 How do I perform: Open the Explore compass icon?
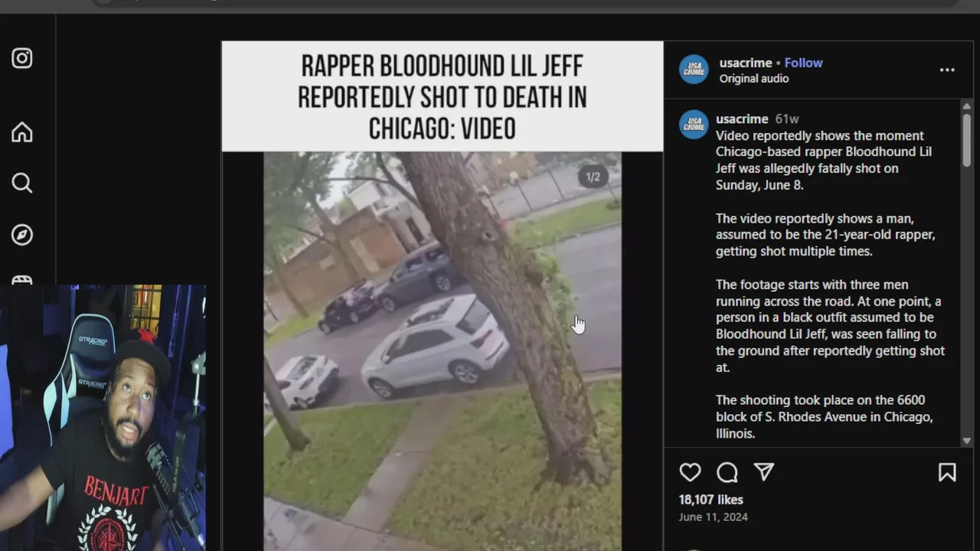pos(22,234)
